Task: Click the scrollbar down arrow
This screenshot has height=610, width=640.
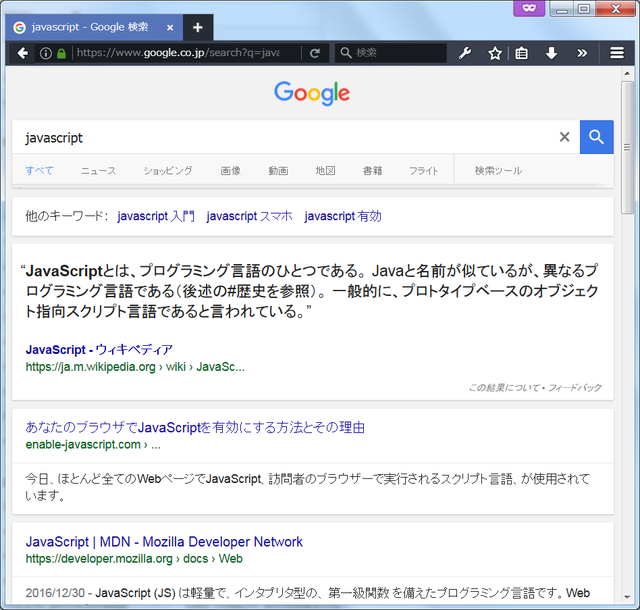Action: 627,597
